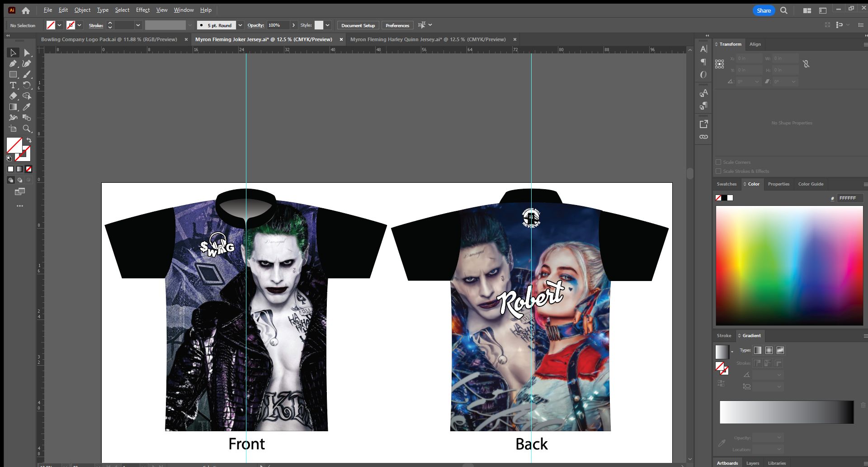Set Freeform Gradient type

780,350
